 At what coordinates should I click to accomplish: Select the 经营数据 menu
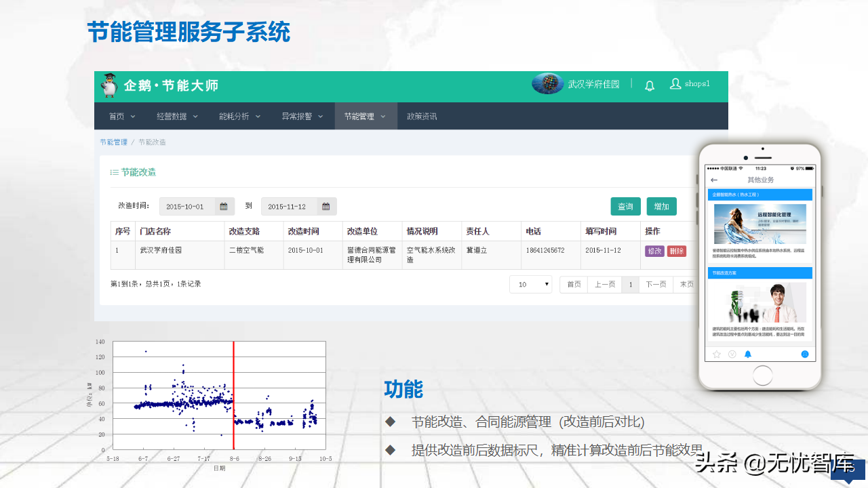coord(177,117)
